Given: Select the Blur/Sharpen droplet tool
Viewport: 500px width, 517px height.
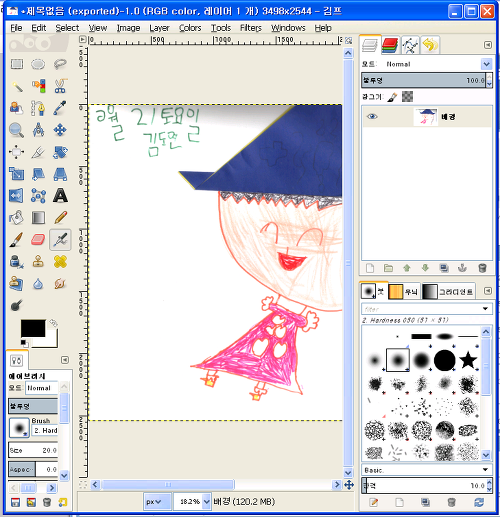Looking at the screenshot, I should 38,284.
